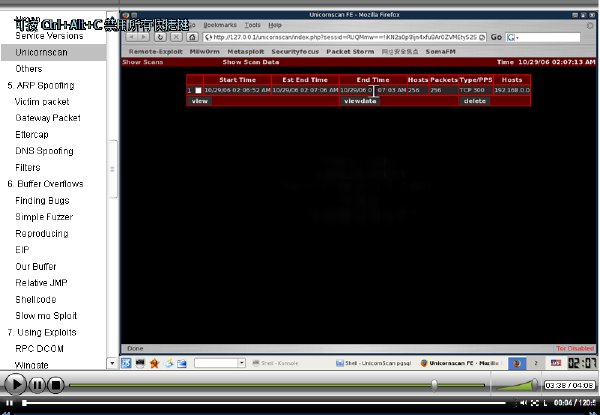The image size is (600, 415).
Task: Switch to virtual desktop 2
Action: coord(535,363)
